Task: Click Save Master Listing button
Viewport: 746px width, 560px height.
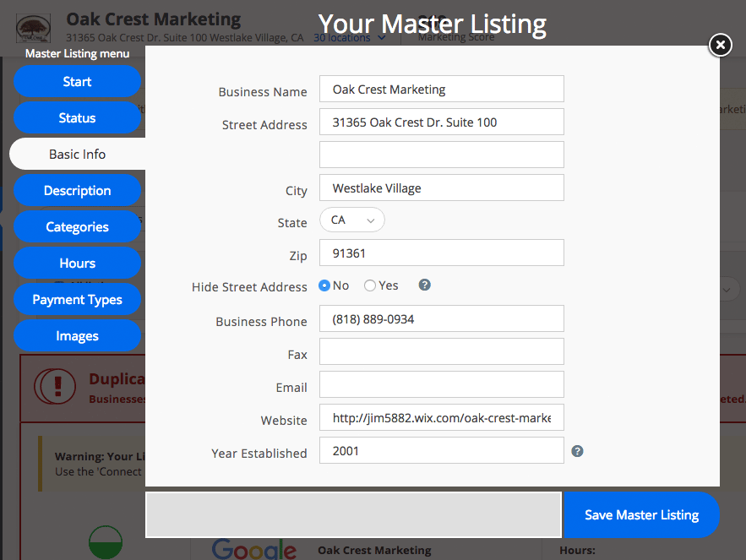Action: [641, 514]
